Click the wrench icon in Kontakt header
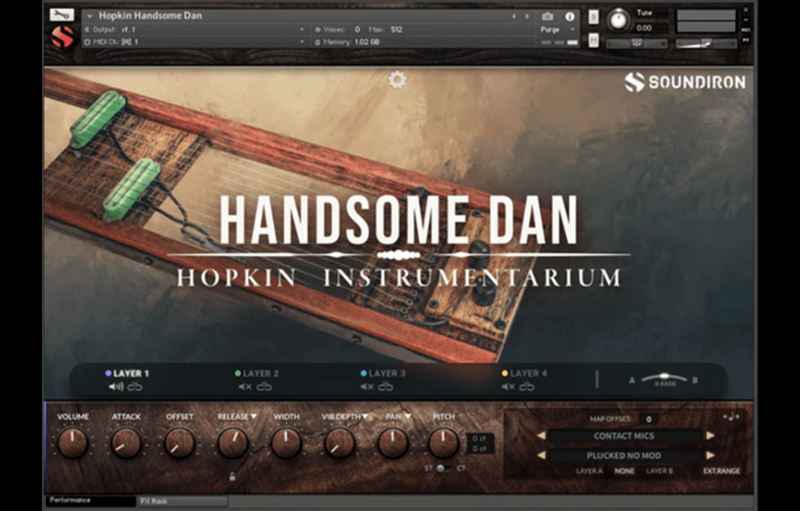Viewport: 800px width, 511px height. point(62,15)
